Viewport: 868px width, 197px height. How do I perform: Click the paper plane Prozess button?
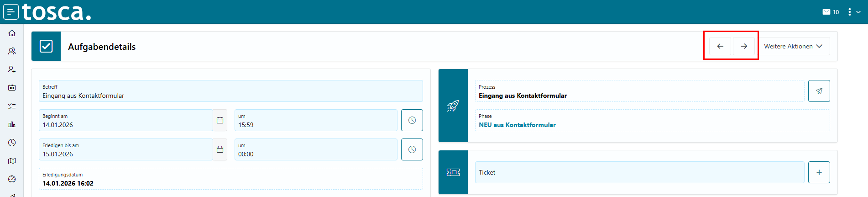tap(819, 91)
